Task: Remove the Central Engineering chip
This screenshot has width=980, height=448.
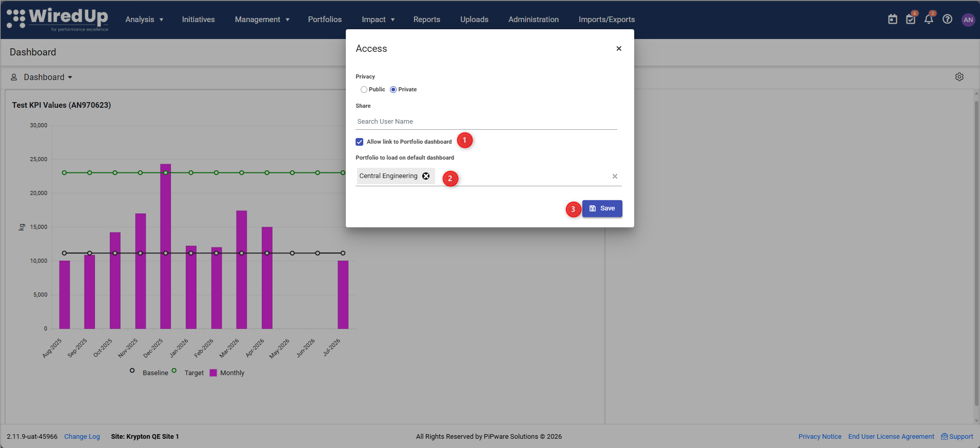Action: [x=426, y=176]
